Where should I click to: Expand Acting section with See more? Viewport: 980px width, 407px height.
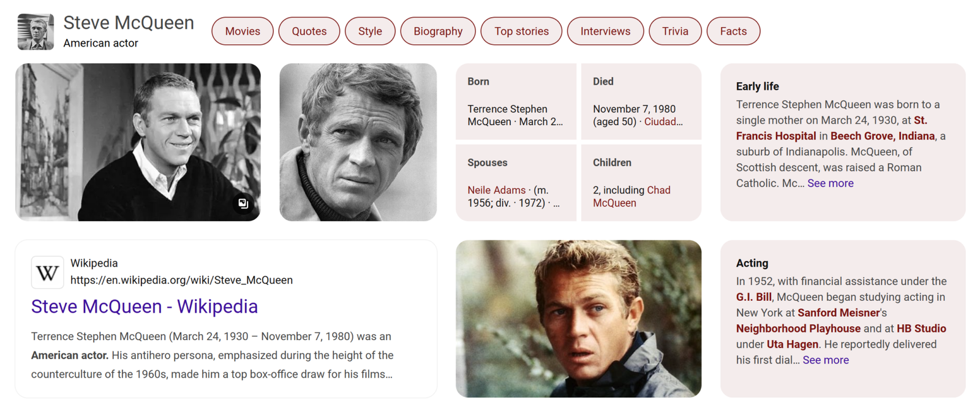tap(825, 360)
